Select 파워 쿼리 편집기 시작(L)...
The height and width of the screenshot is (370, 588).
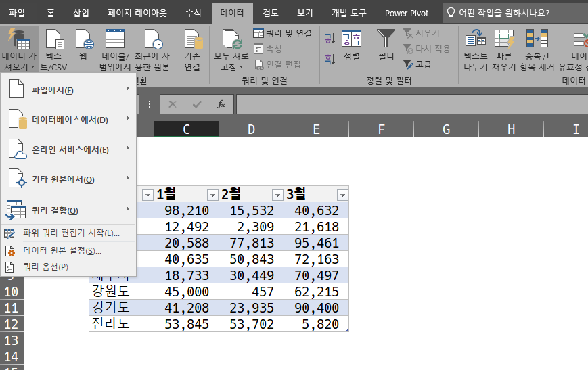click(x=68, y=233)
